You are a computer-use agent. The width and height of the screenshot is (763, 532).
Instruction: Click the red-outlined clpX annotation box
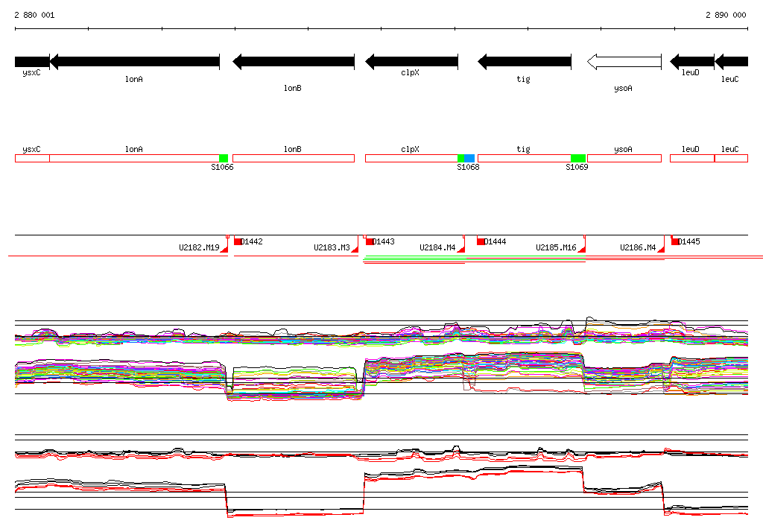(x=411, y=158)
